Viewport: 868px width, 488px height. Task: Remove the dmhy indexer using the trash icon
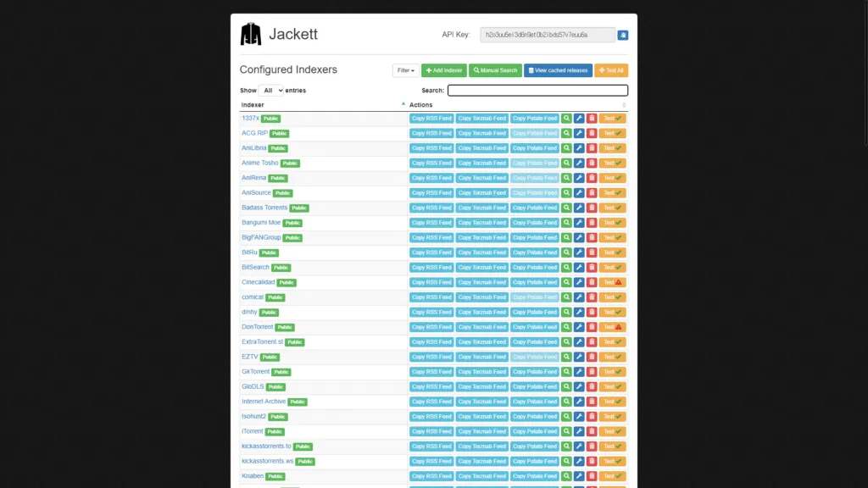pos(591,312)
